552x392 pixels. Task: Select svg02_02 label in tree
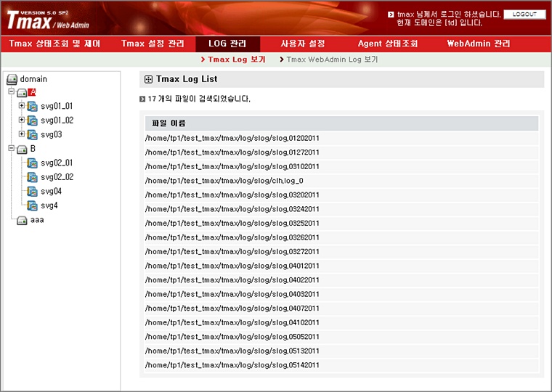[57, 177]
